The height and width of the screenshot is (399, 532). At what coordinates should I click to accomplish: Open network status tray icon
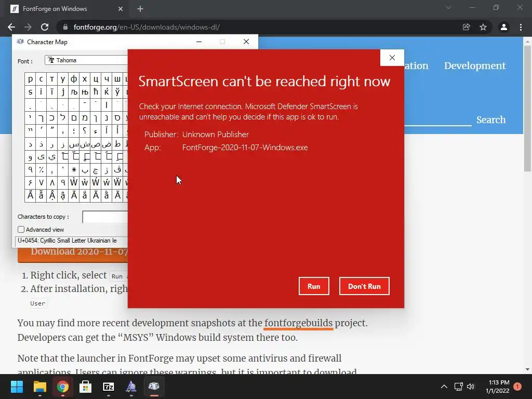[458, 387]
